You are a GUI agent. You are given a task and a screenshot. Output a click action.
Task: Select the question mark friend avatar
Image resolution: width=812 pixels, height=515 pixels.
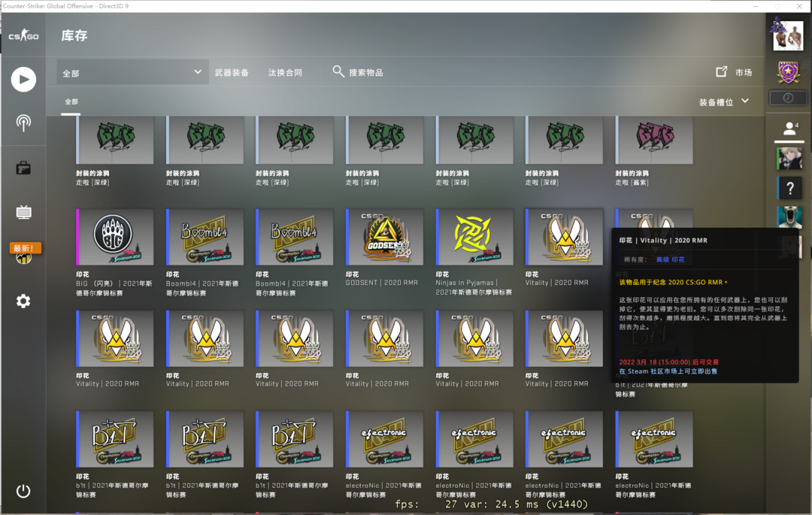click(789, 189)
